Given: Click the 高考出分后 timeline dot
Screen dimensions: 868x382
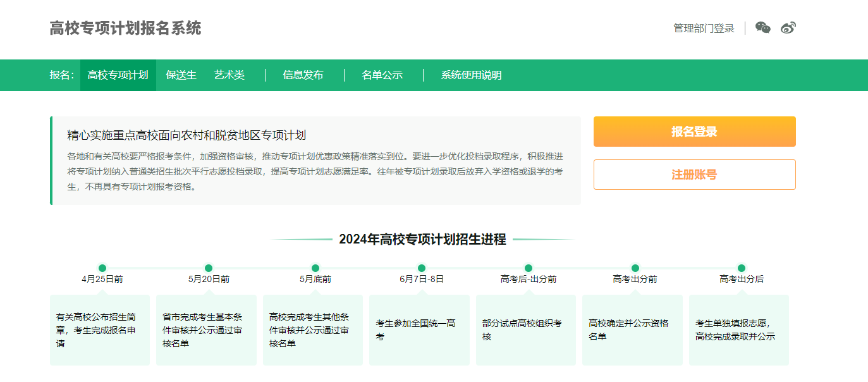Looking at the screenshot, I should [x=742, y=268].
